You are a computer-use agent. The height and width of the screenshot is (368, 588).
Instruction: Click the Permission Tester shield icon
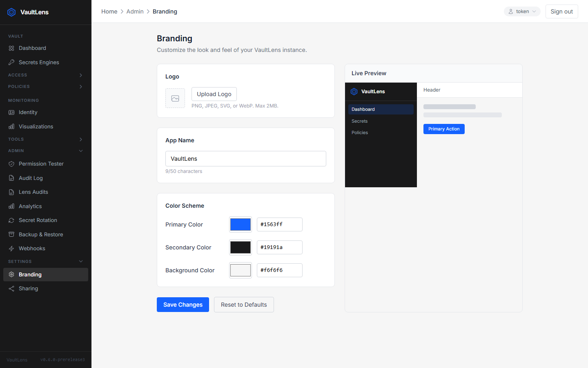click(11, 164)
